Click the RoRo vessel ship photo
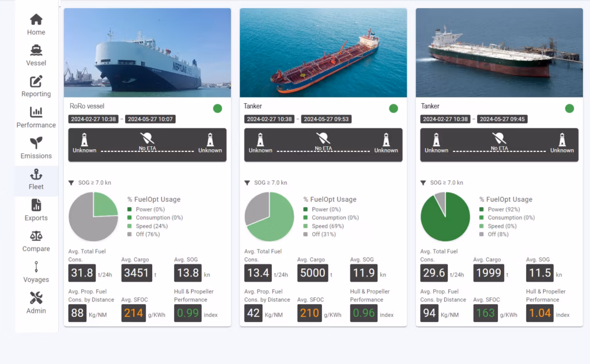Screen dimensions: 590x364 147,53
